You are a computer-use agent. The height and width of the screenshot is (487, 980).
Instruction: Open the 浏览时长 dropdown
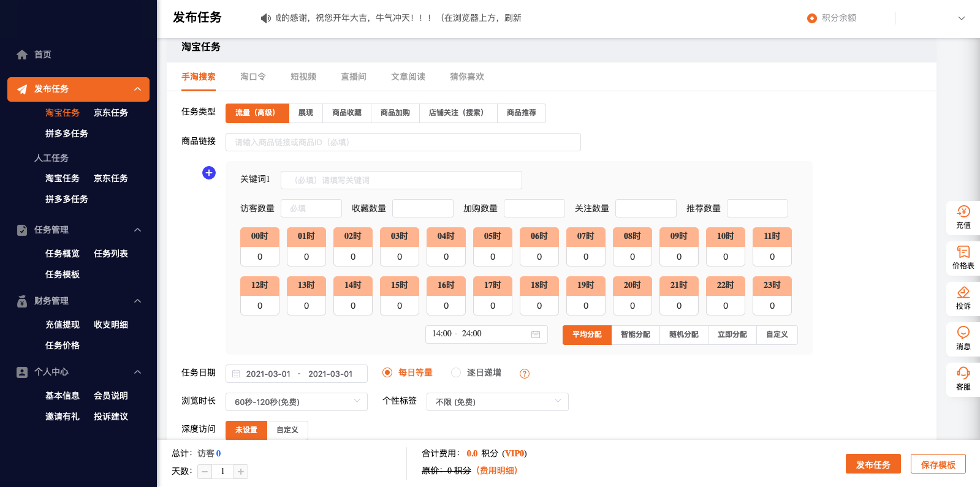point(297,402)
